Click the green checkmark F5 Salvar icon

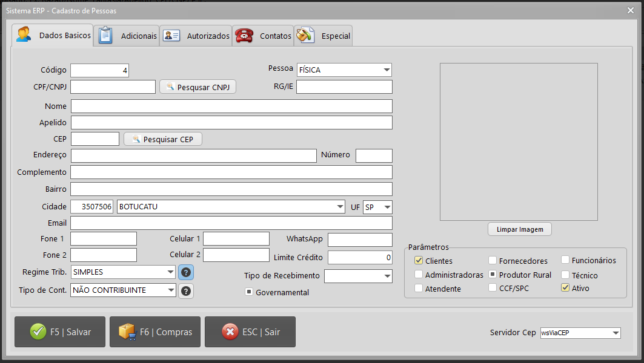[x=38, y=332]
